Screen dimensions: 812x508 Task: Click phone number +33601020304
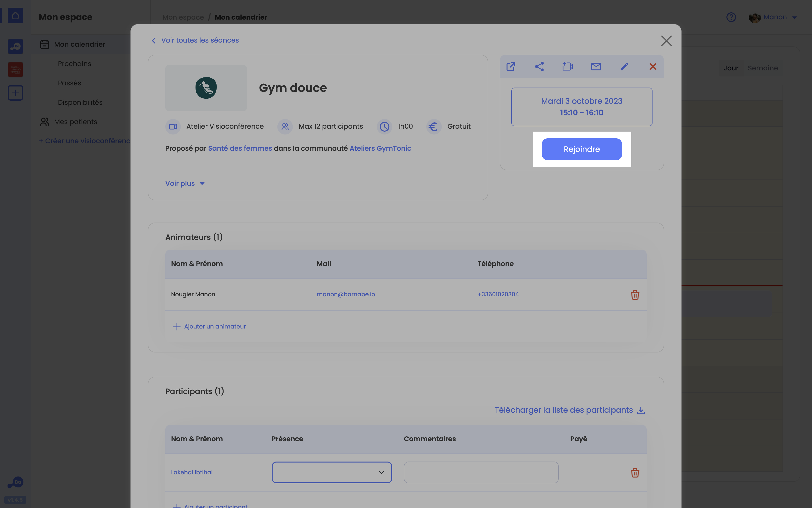[x=498, y=294]
